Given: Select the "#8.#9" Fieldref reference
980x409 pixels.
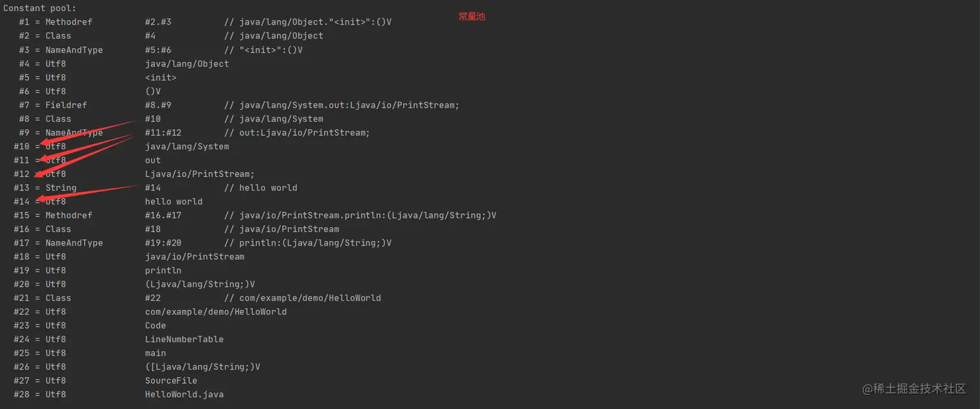Looking at the screenshot, I should (x=157, y=105).
